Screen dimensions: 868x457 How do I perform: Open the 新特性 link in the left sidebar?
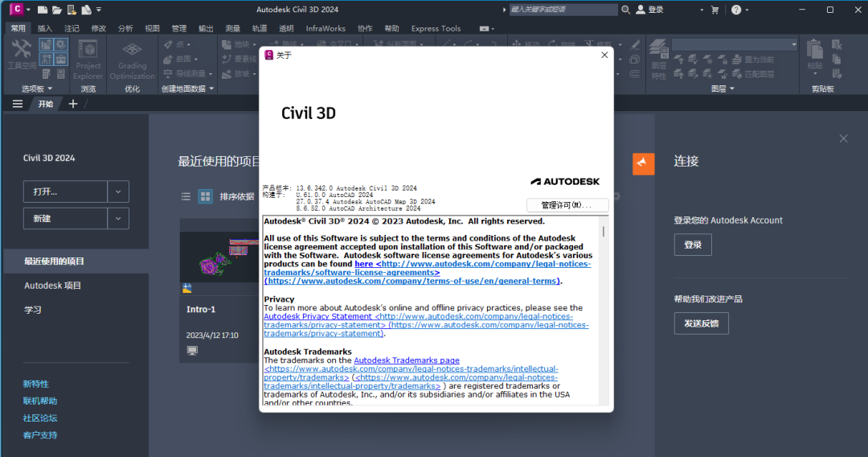[36, 384]
